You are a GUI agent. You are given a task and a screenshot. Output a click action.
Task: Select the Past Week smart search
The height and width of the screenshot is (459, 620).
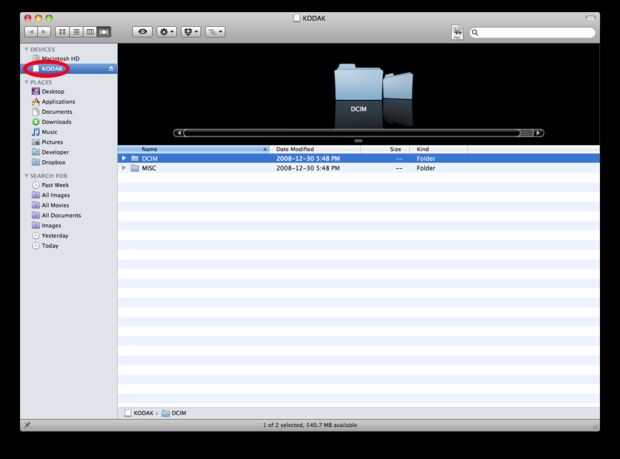[50, 185]
